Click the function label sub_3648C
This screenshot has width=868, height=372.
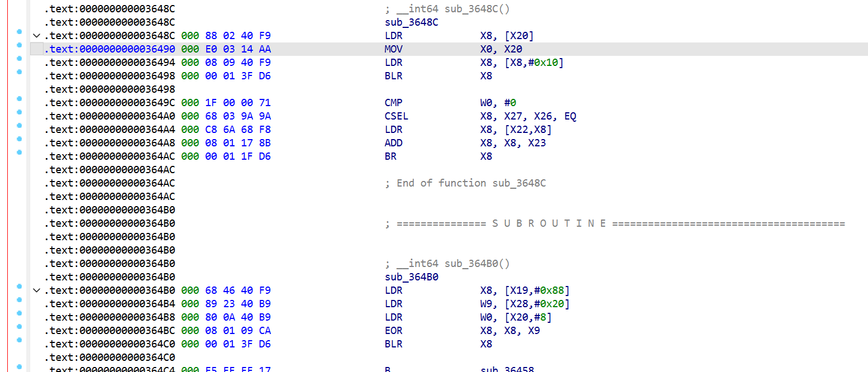(x=412, y=22)
